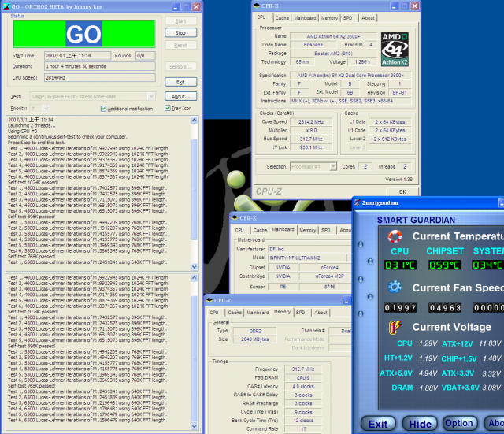This screenshot has height=434, width=504.
Task: Click the Multiplier x 9.0 value
Action: click(x=311, y=131)
